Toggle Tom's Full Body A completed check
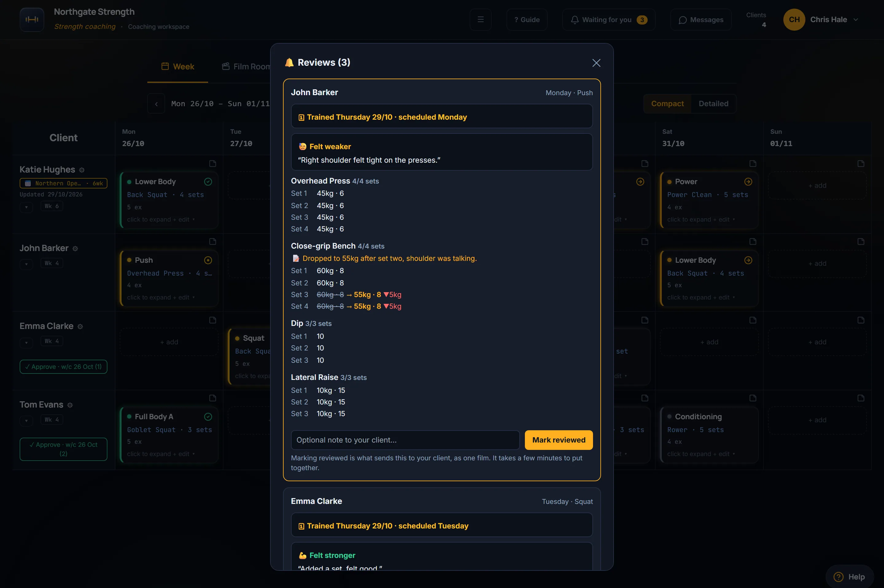Screen dimensions: 884x588 pos(208,417)
